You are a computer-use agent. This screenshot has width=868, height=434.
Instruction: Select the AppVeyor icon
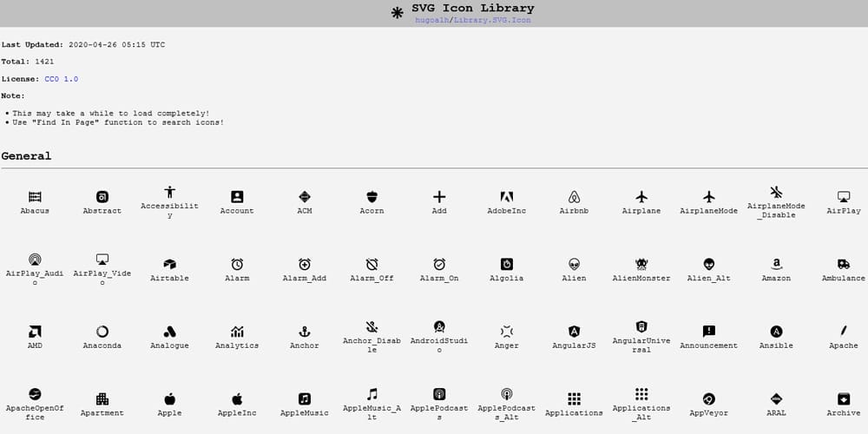tap(709, 399)
